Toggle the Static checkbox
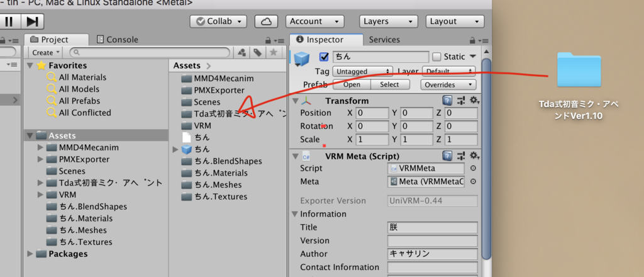The height and width of the screenshot is (277, 644). 437,57
